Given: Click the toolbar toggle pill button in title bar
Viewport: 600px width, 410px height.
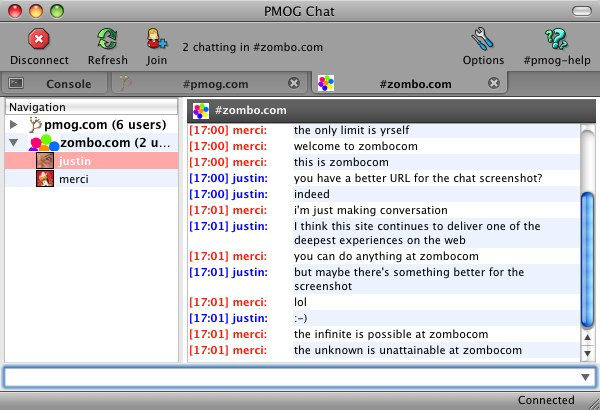Looking at the screenshot, I should click(582, 11).
